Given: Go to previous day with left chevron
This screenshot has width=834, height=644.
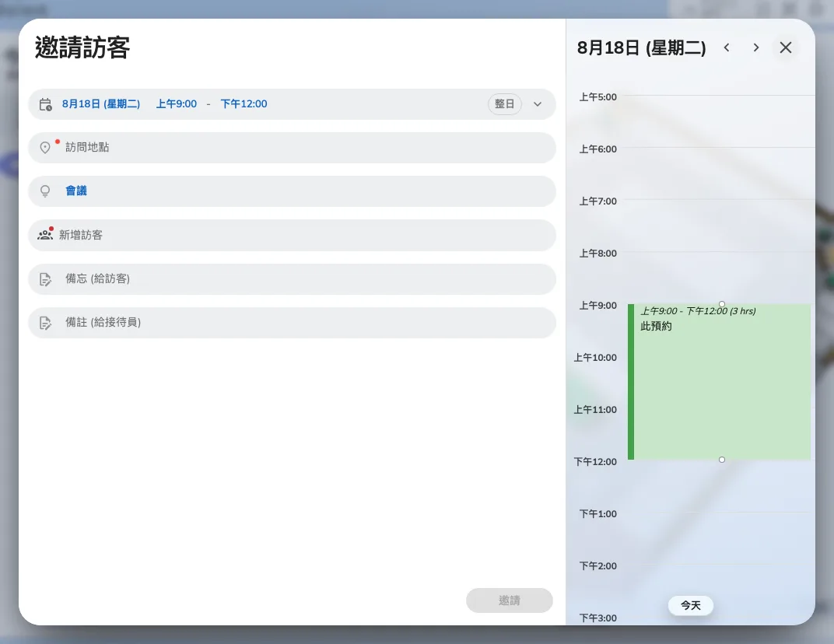Looking at the screenshot, I should tap(727, 48).
